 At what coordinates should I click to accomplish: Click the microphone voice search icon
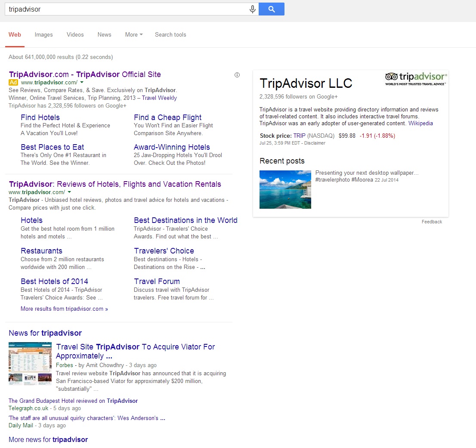pos(252,9)
